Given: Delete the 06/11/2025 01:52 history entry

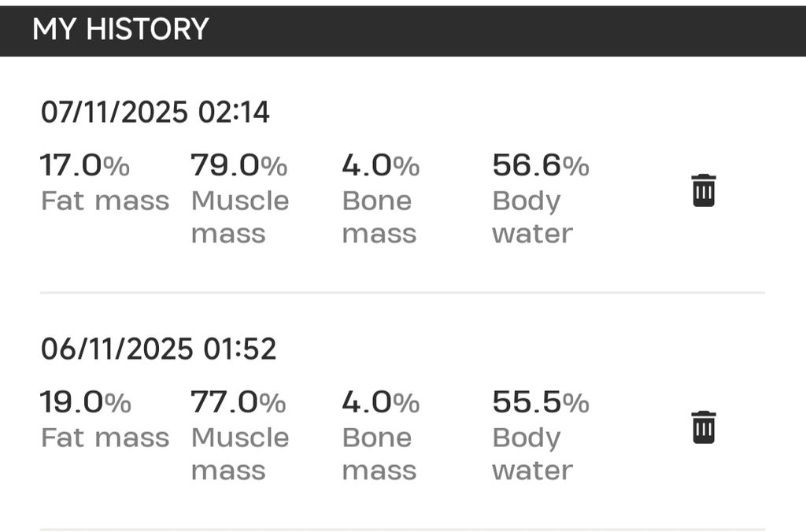Looking at the screenshot, I should click(703, 427).
